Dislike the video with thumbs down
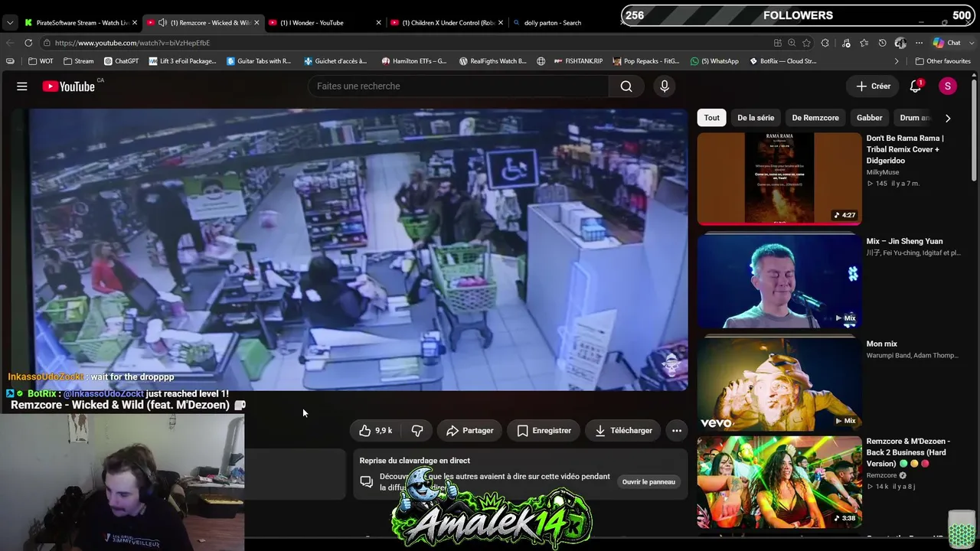980x551 pixels. pos(417,431)
